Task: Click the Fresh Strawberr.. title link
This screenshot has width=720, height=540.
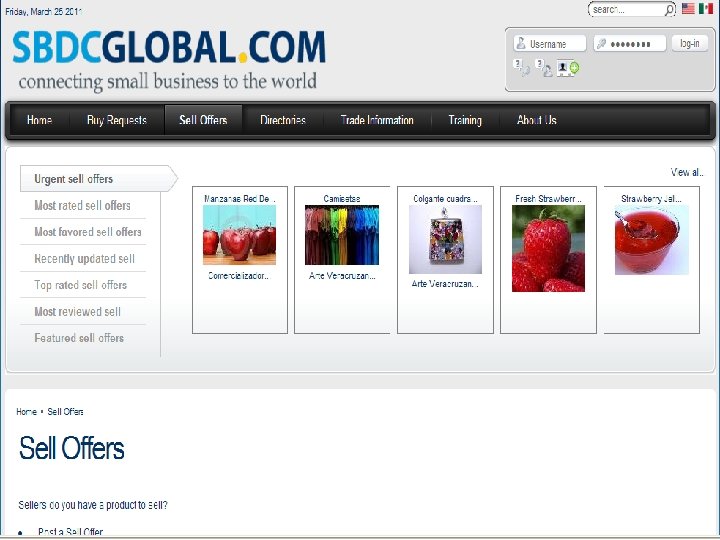Action: point(548,198)
